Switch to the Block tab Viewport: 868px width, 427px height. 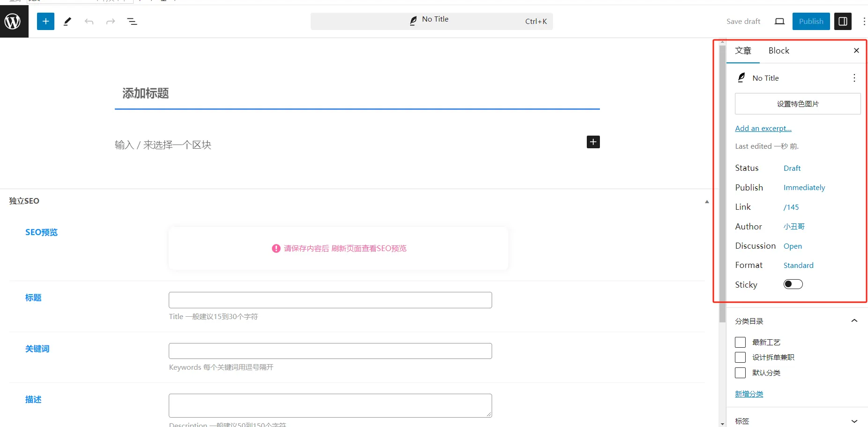click(x=779, y=51)
